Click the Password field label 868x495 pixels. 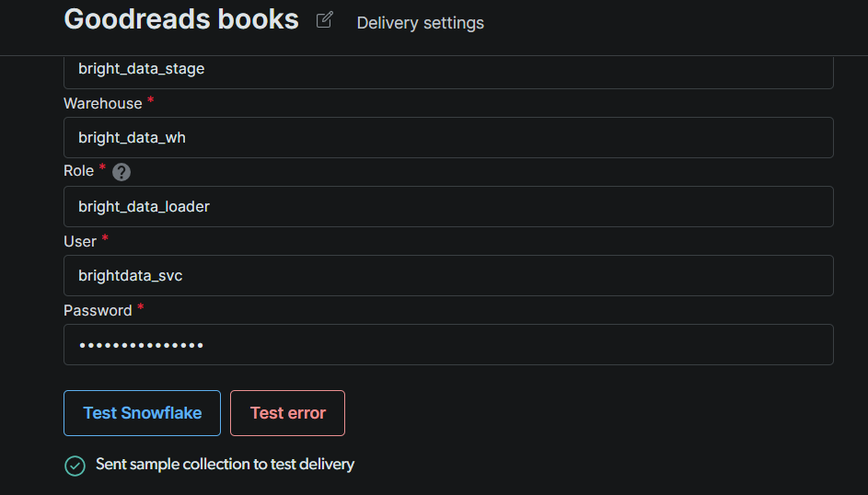click(98, 311)
